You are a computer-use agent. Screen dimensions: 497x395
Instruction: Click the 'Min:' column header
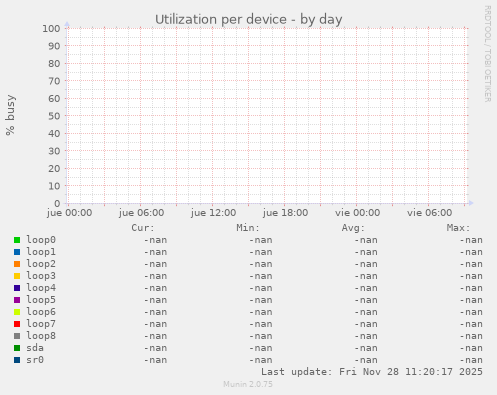click(x=248, y=228)
